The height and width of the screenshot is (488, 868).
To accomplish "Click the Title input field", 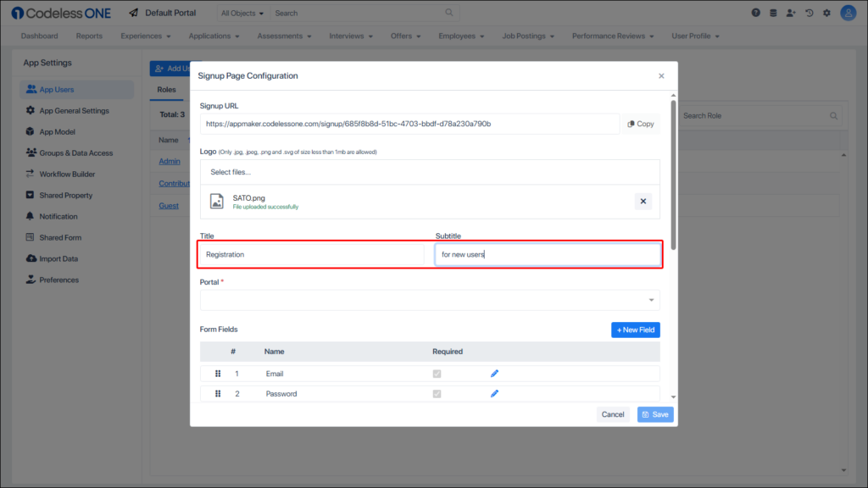I will [312, 254].
